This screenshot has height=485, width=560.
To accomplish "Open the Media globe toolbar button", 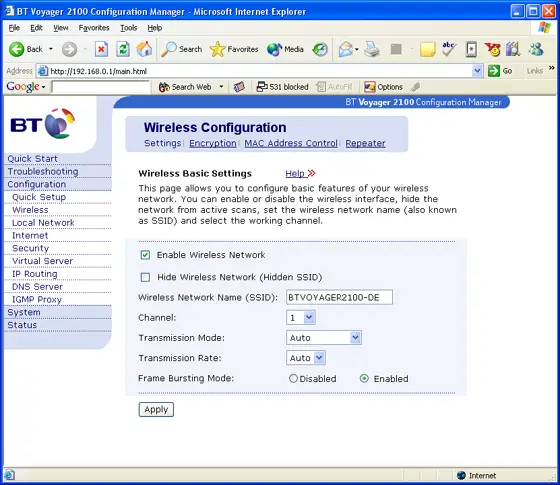I will [285, 49].
